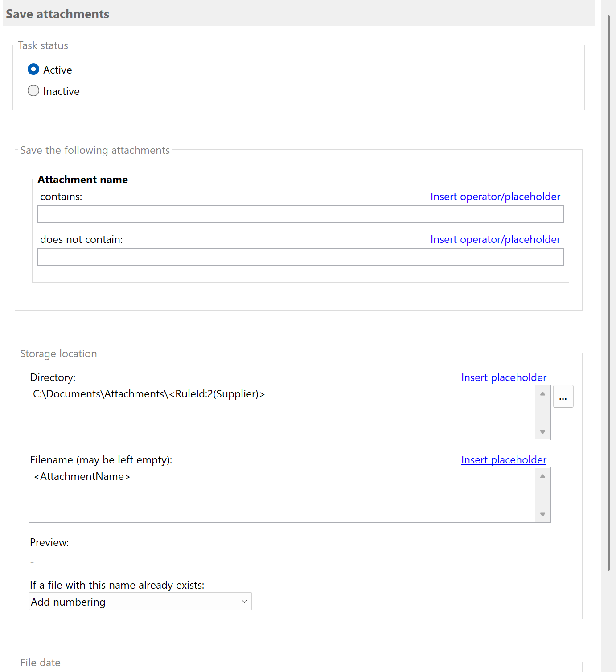Click into the attachment name contains field
Image resolution: width=616 pixels, height=672 pixels.
300,214
